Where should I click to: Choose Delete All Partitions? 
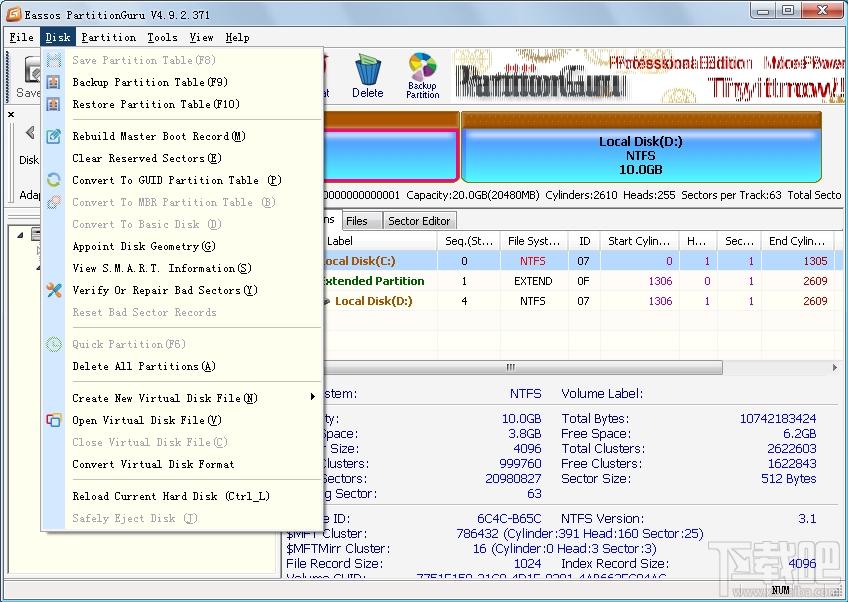pos(182,366)
